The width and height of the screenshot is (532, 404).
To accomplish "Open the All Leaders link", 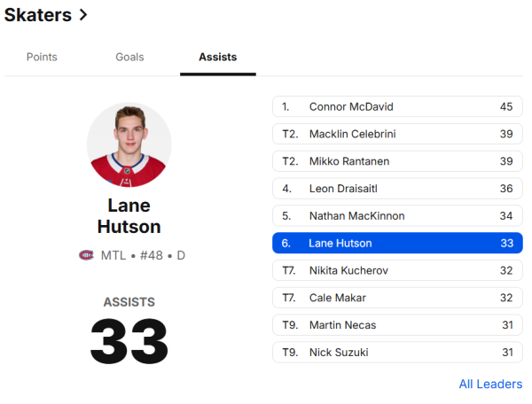I will tap(490, 384).
